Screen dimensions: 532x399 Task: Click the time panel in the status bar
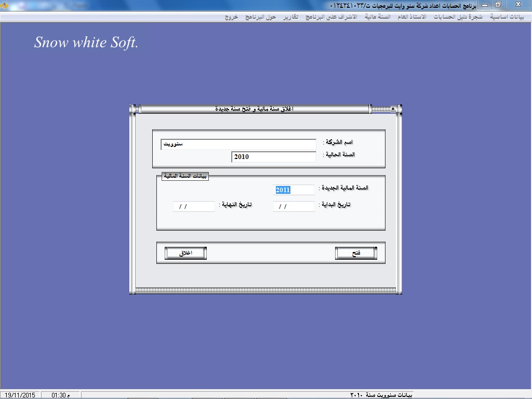pyautogui.click(x=60, y=395)
